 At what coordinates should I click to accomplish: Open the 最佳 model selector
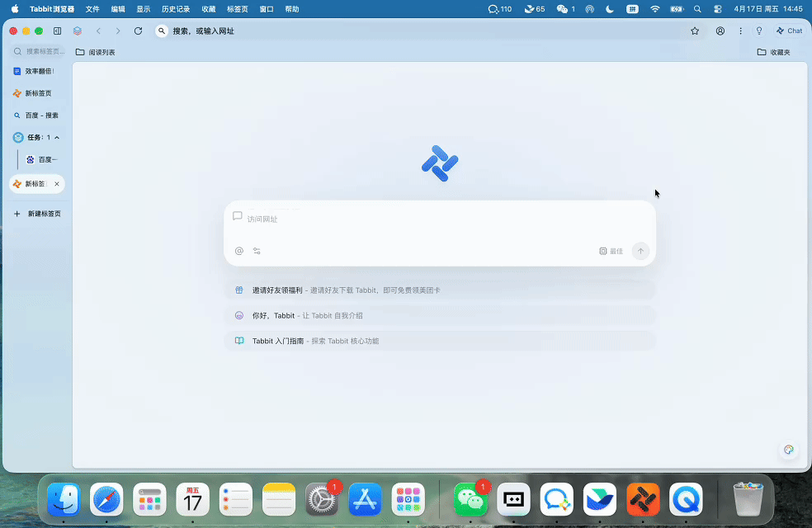click(611, 251)
